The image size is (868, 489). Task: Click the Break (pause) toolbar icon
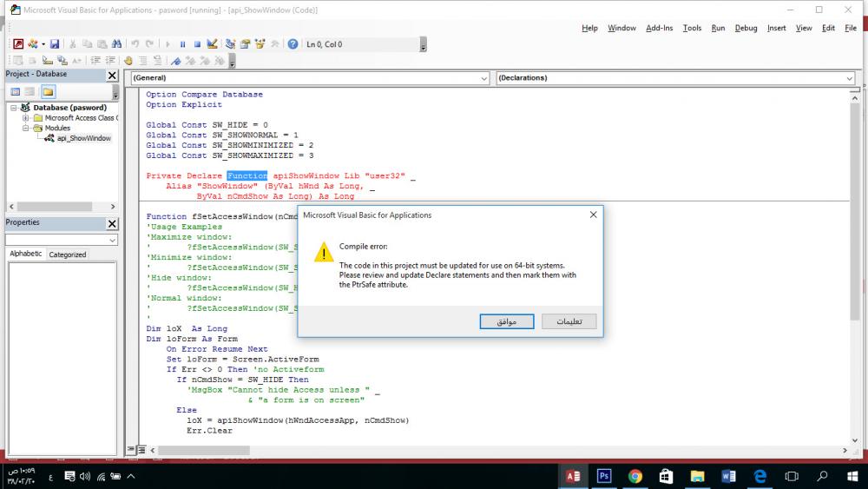coord(182,43)
